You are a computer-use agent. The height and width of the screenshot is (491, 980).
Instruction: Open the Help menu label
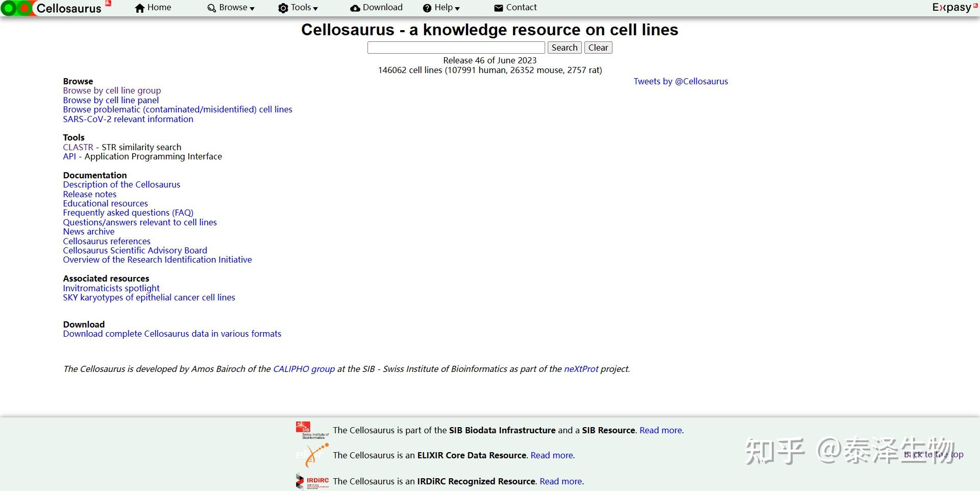[444, 8]
